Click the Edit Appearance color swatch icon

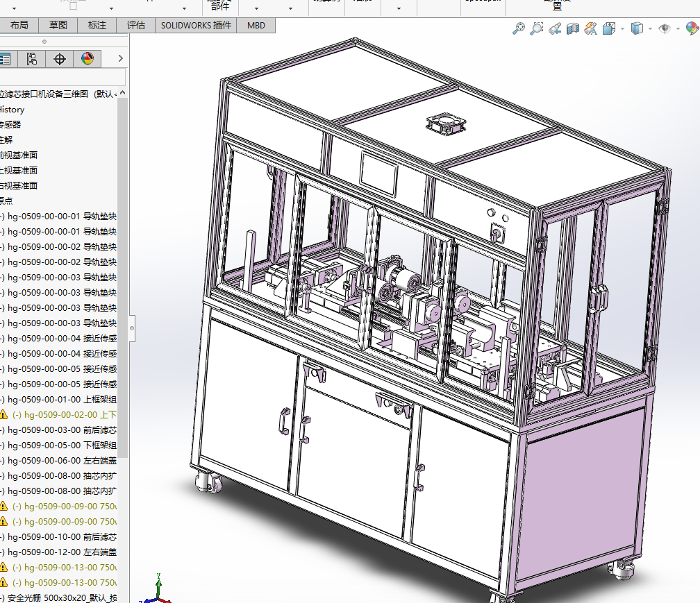[x=692, y=28]
